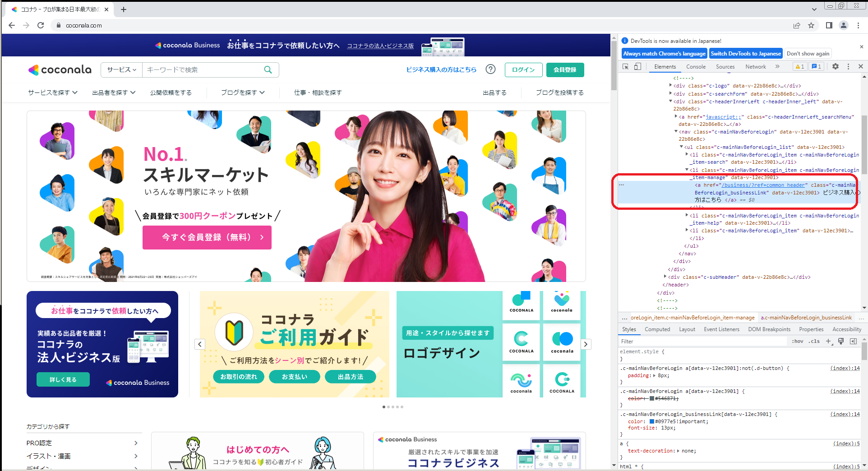Open DevTools three-dot customize menu
The width and height of the screenshot is (868, 471).
point(848,66)
